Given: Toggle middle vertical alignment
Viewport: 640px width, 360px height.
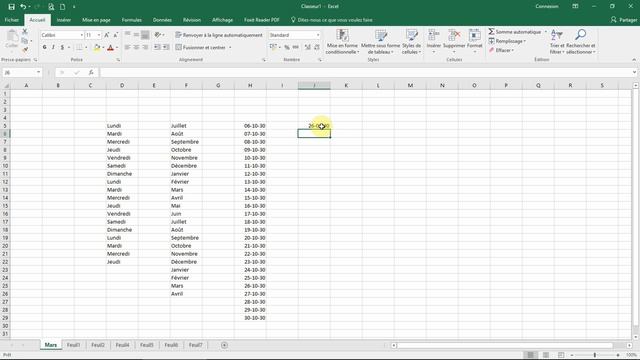Looking at the screenshot, I should coord(136,35).
